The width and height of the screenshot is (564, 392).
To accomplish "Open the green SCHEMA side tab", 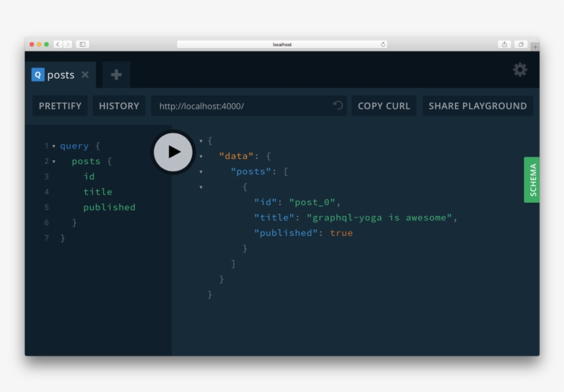I will [x=532, y=179].
